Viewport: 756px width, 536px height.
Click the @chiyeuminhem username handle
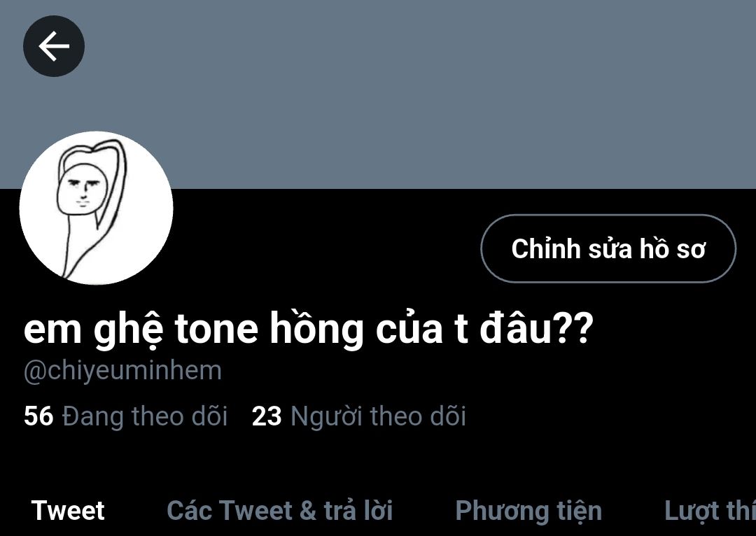[x=123, y=371]
